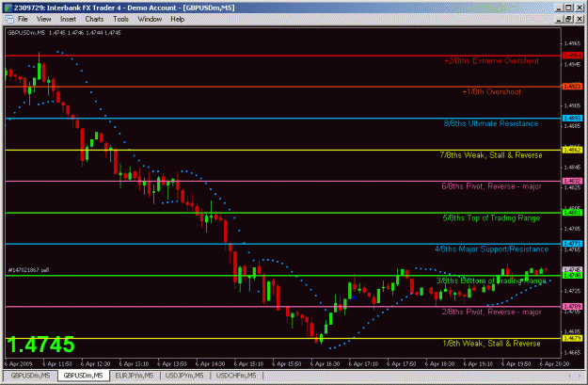Click the +2/8ths Extreme Overshoot label
Image resolution: width=588 pixels, height=385 pixels.
click(x=492, y=61)
